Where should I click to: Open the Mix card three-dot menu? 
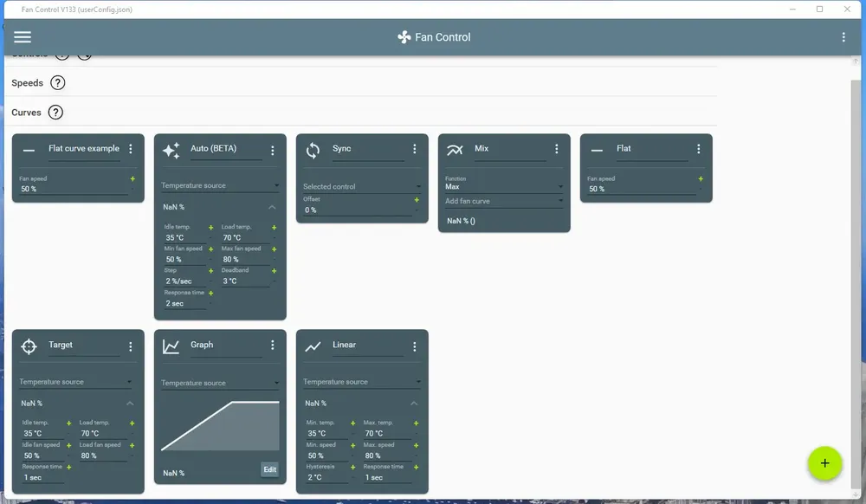[556, 149]
